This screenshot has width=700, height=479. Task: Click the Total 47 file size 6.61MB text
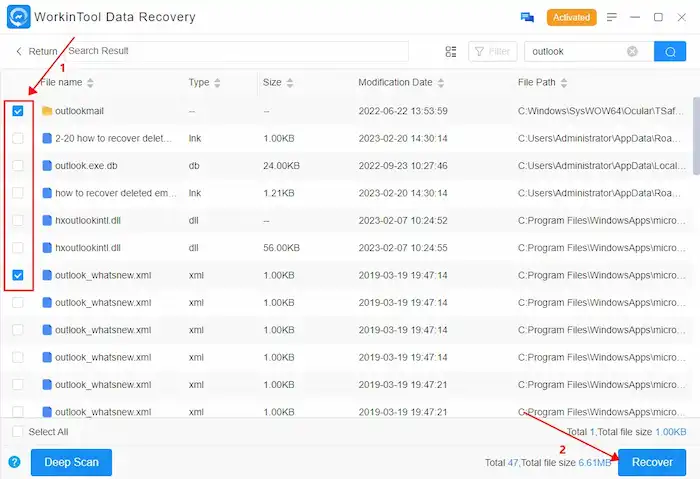[548, 462]
